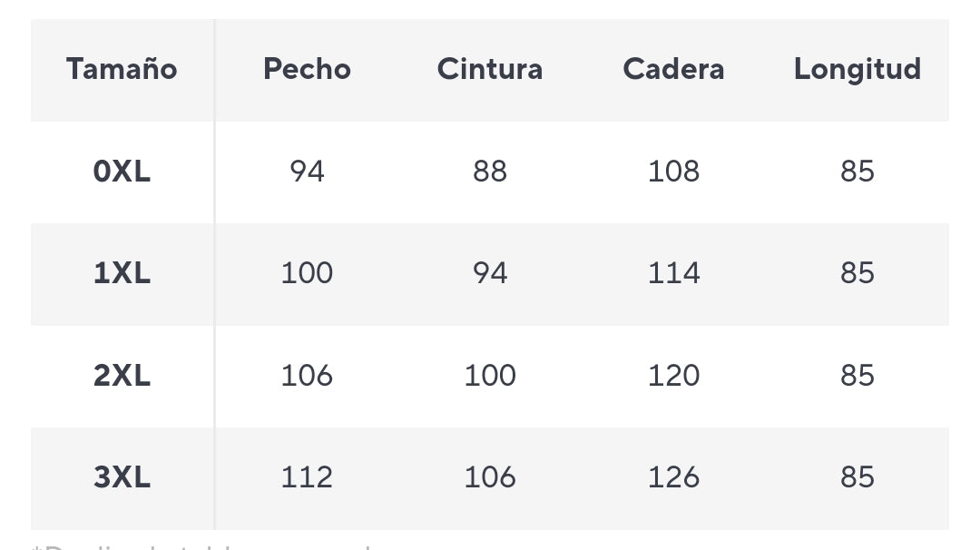Select the Longitud value for 3XL

tap(857, 477)
